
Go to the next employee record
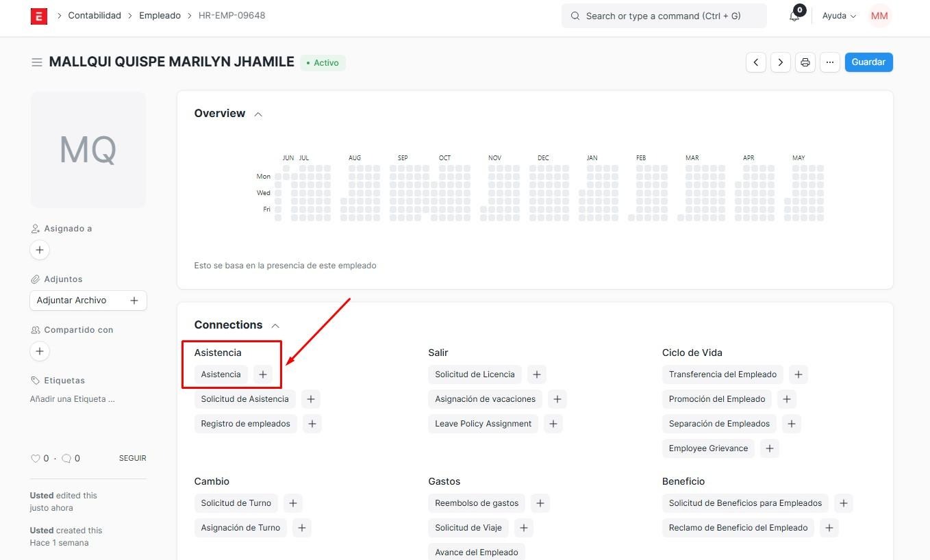point(781,62)
